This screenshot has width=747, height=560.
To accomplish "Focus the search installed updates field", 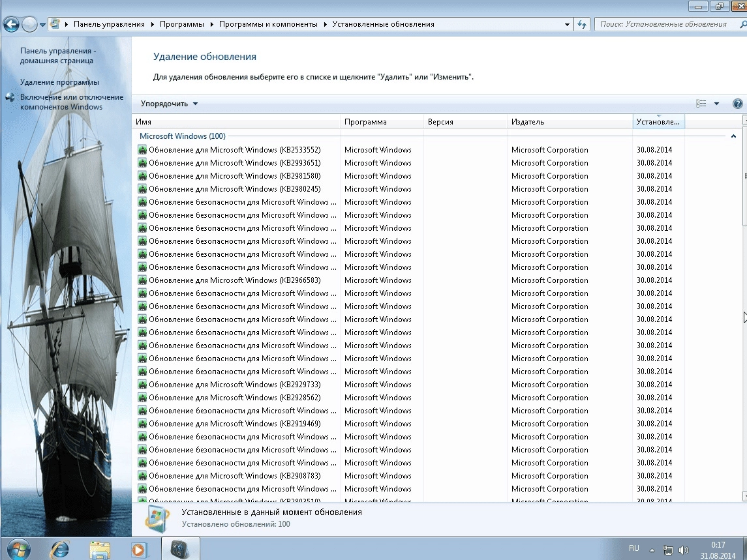I will point(669,24).
